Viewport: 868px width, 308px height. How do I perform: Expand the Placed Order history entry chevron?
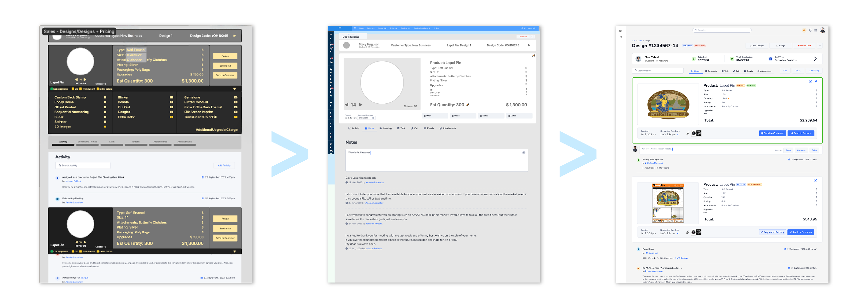point(815,249)
